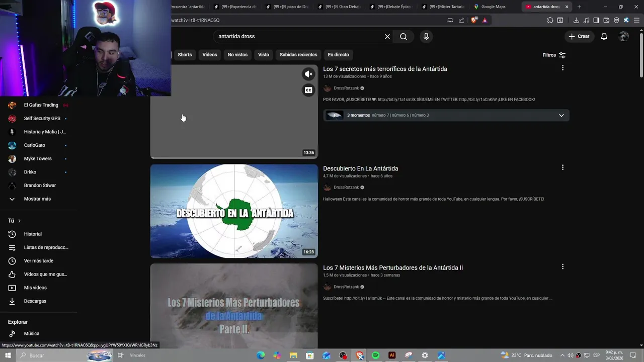The image size is (644, 362).
Task: Toggle mute on the video preview
Action: (x=308, y=74)
